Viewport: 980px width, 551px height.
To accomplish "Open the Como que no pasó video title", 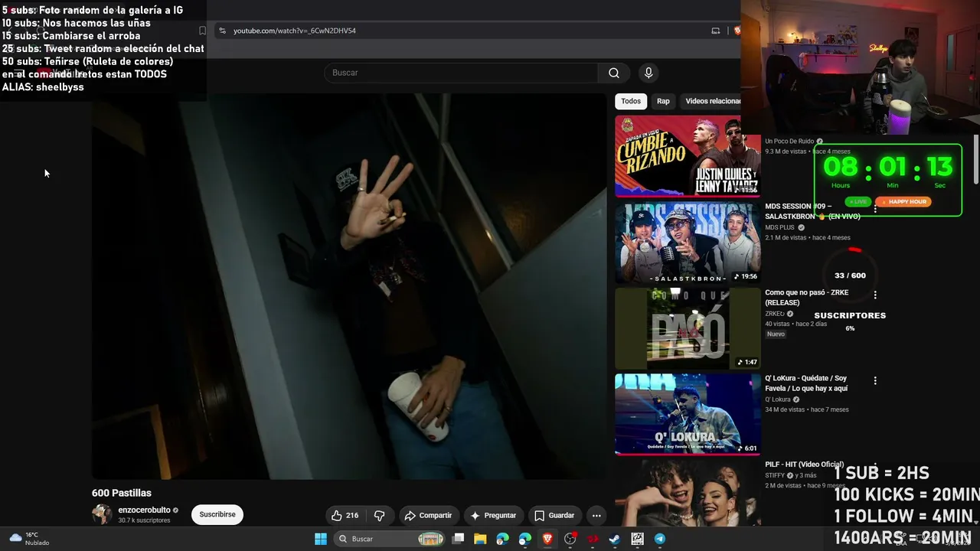I will 806,298.
